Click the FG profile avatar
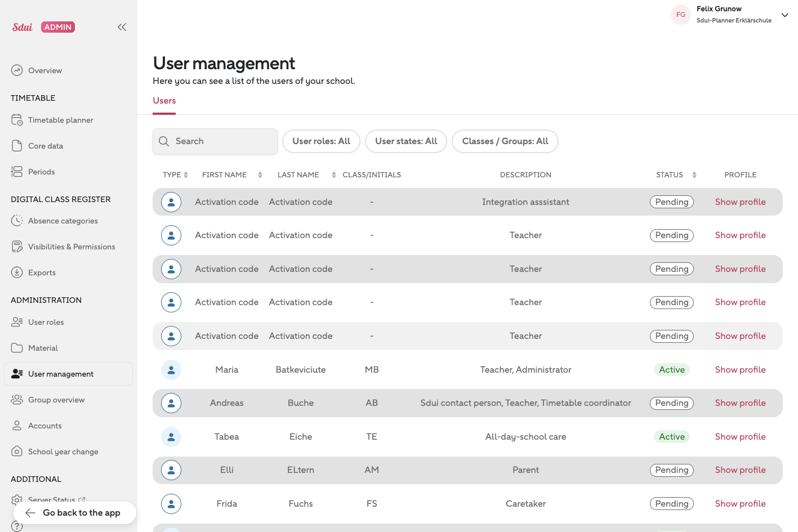This screenshot has width=798, height=532. (x=680, y=15)
